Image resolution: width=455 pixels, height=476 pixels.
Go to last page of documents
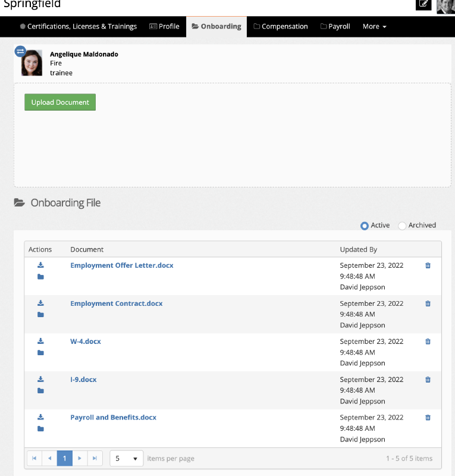[95, 458]
